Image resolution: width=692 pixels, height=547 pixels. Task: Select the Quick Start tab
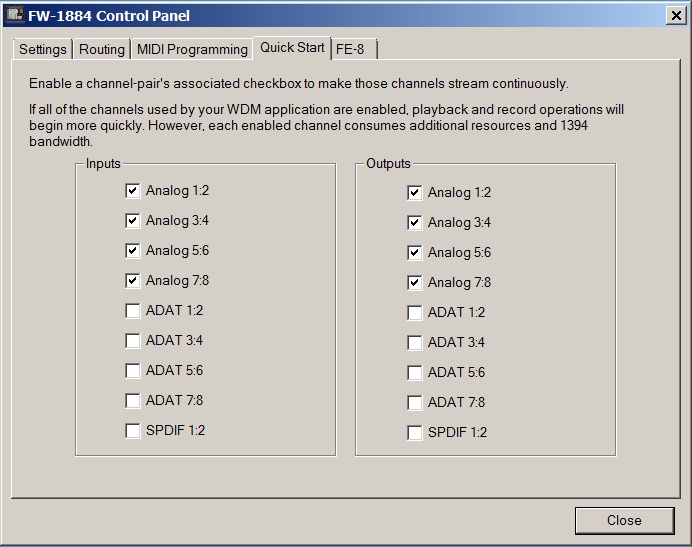pos(292,47)
